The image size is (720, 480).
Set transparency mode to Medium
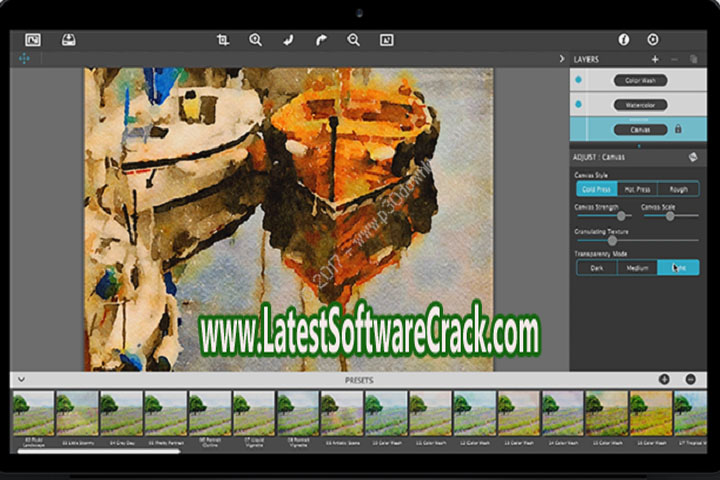point(637,267)
